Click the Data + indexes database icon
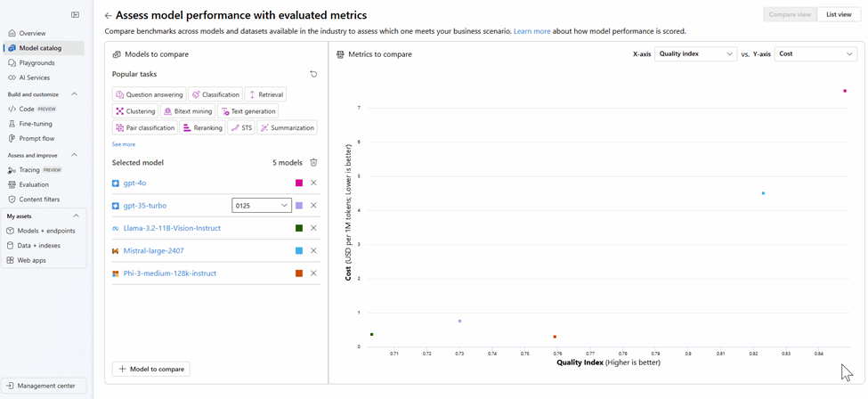868x399 pixels. coord(11,246)
